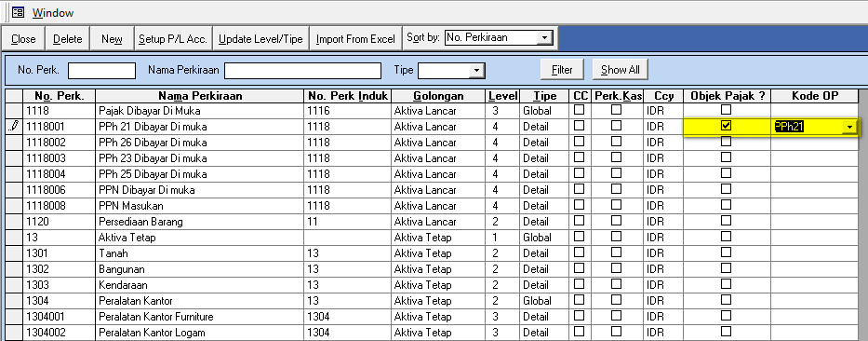Image resolution: width=868 pixels, height=341 pixels.
Task: Click Import From Excel button
Action: (355, 39)
